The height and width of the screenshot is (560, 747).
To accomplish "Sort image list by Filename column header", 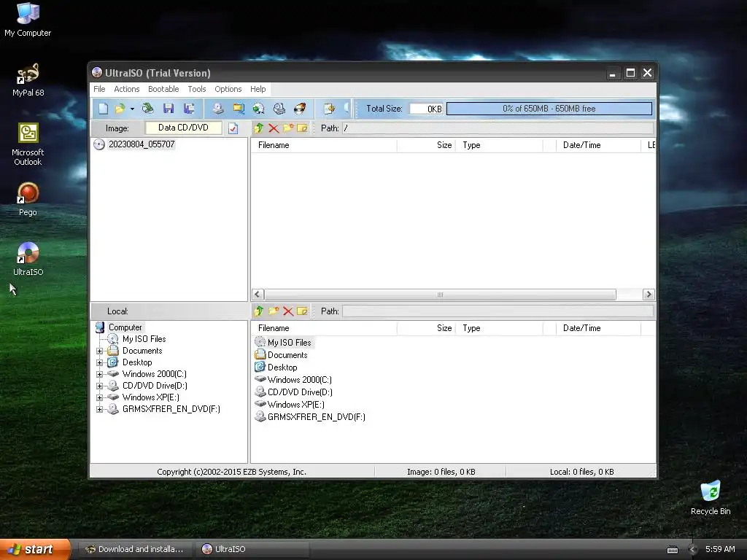I will click(x=324, y=145).
